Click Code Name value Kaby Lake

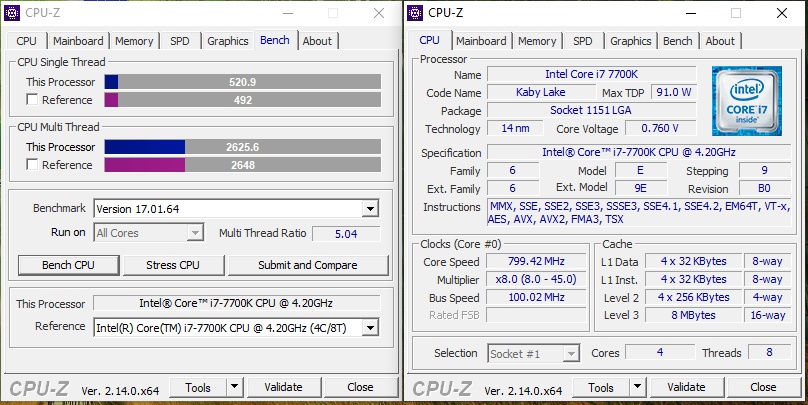[541, 92]
